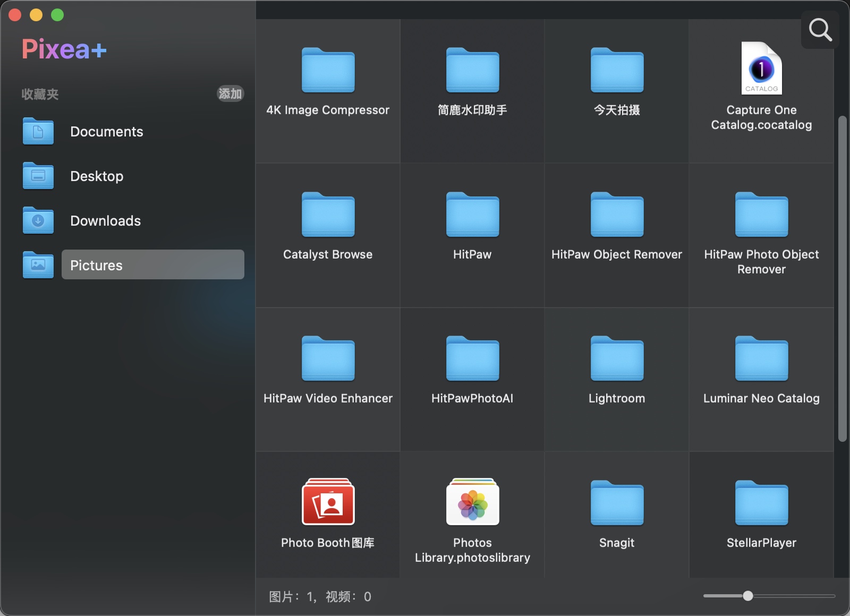This screenshot has width=850, height=616.
Task: Click the '简鹿水印助手' label
Action: tap(472, 110)
